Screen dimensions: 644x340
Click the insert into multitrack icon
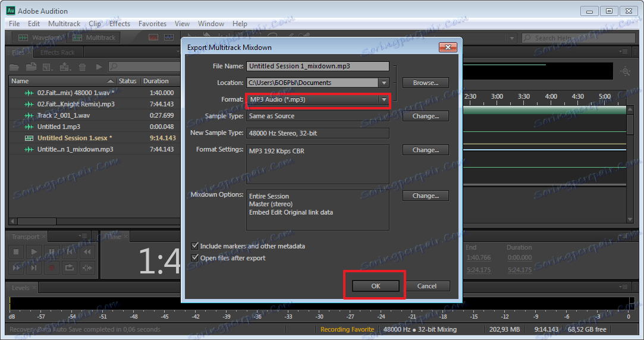65,67
